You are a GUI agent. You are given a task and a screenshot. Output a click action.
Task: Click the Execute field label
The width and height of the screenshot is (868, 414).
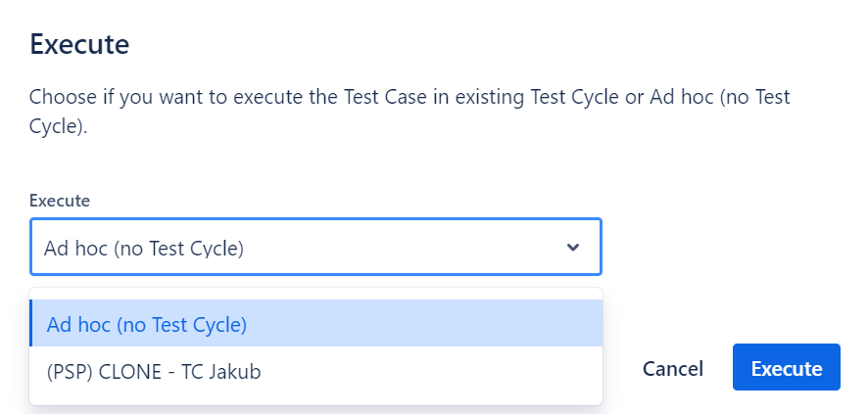click(x=60, y=201)
